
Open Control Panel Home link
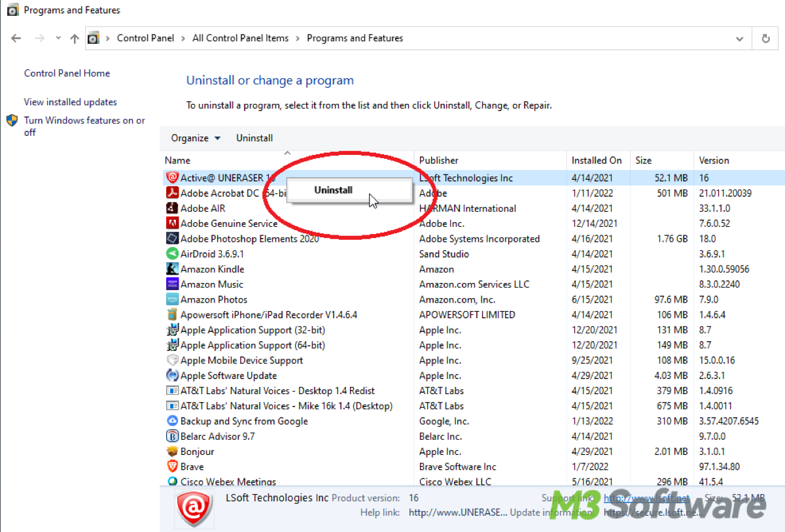click(67, 73)
